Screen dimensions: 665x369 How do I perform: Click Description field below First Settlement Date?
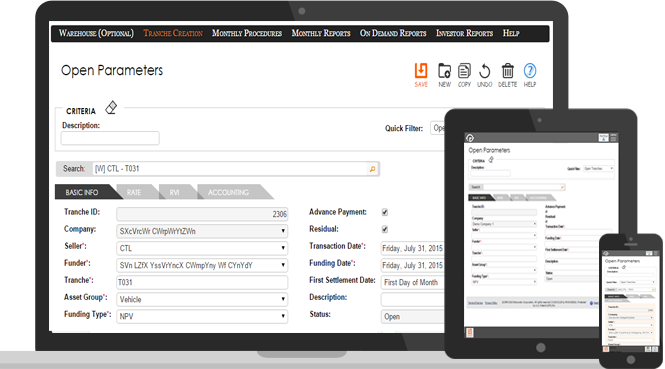tap(412, 299)
